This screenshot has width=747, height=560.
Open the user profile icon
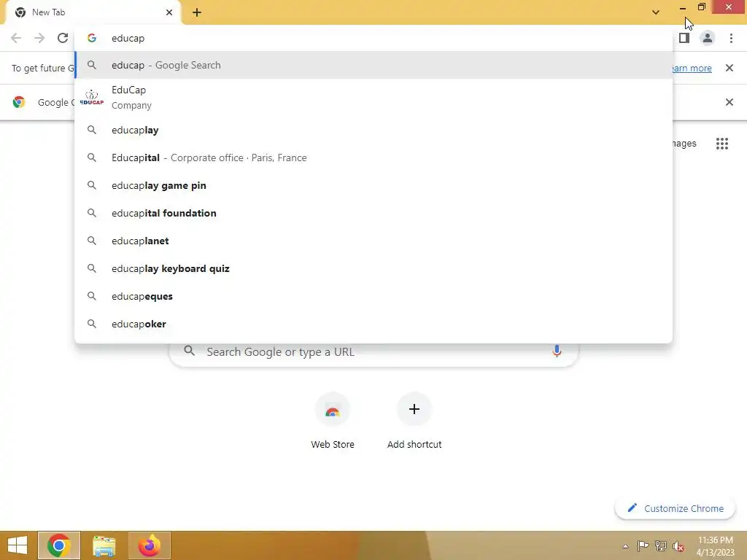[x=708, y=38]
